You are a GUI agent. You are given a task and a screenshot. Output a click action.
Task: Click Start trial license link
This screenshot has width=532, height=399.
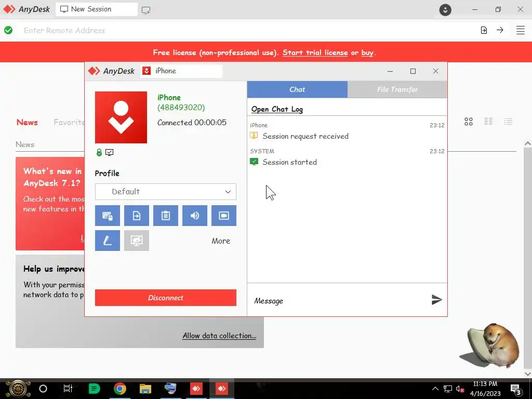(x=315, y=52)
